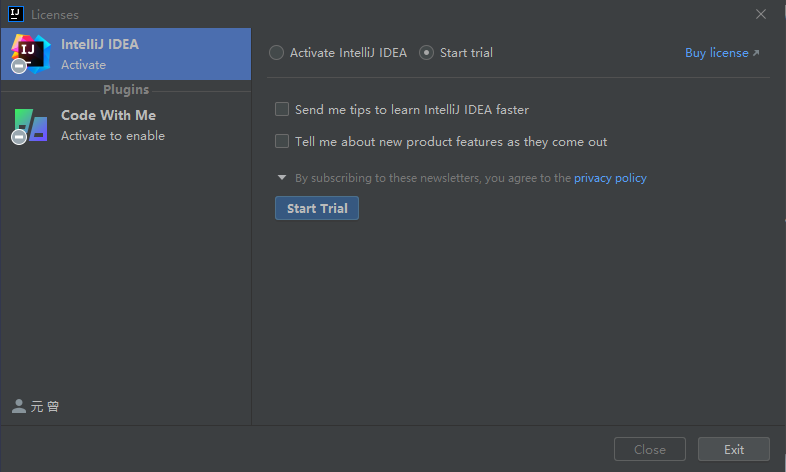This screenshot has height=472, width=786.
Task: Select the Activate IntelliJ IDEA radio button
Action: click(277, 53)
